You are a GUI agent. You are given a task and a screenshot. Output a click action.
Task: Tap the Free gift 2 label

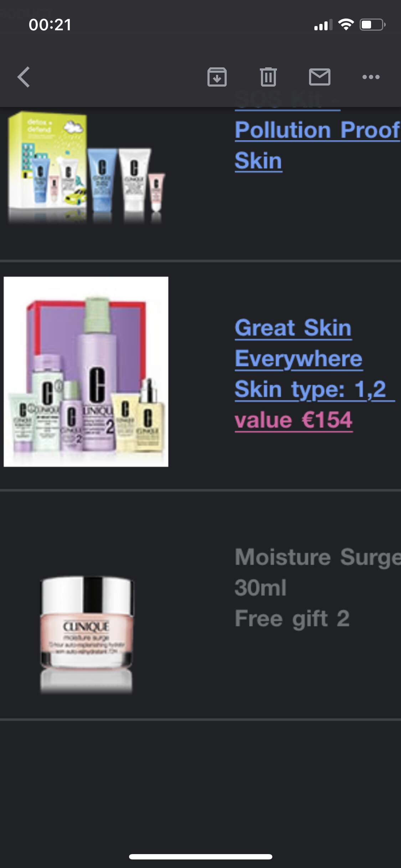[292, 619]
